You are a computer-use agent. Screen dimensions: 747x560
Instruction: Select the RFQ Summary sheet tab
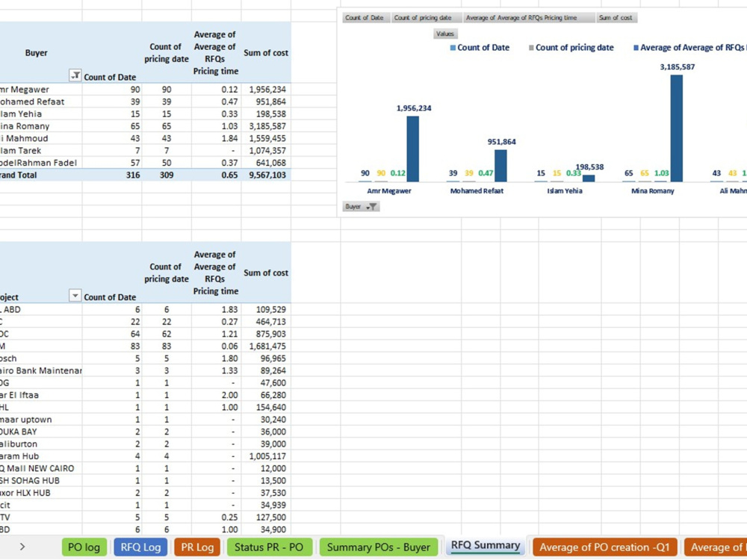coord(486,546)
